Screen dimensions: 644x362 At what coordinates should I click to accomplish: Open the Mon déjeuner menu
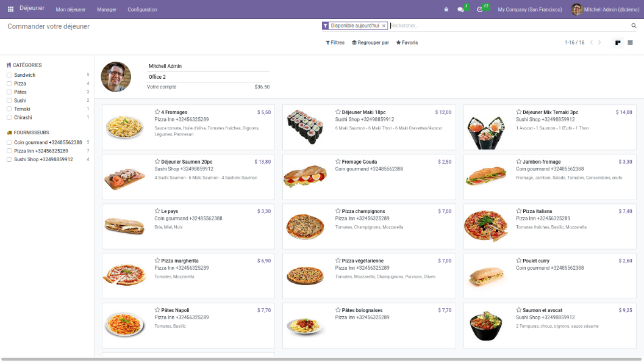[x=71, y=10]
